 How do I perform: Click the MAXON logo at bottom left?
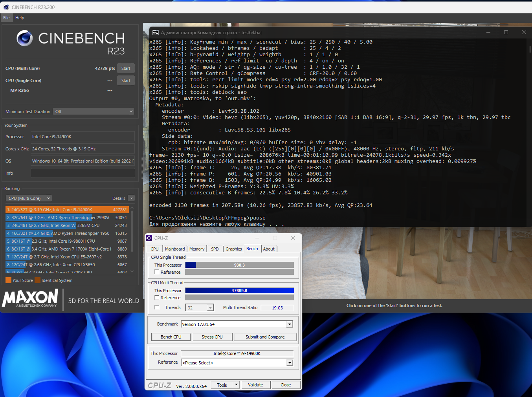point(30,298)
